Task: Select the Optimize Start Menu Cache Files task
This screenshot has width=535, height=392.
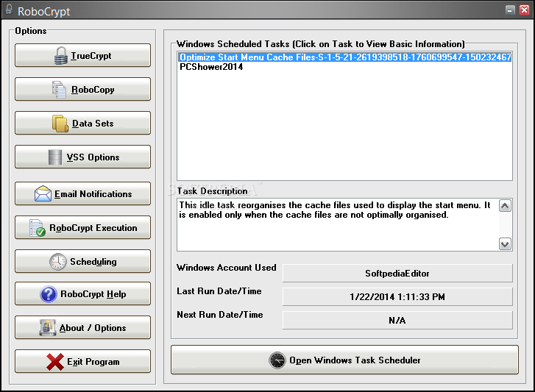Action: (344, 57)
